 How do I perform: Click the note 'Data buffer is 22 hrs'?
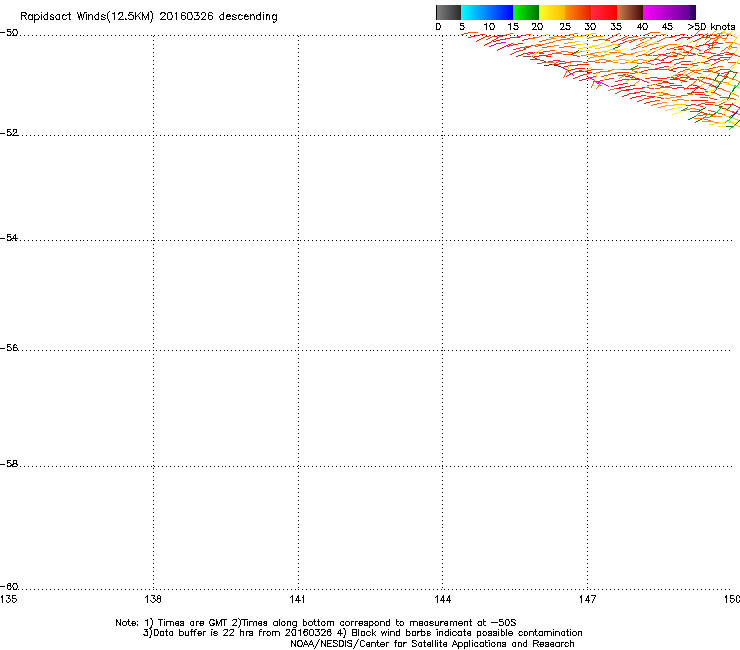coord(204,633)
